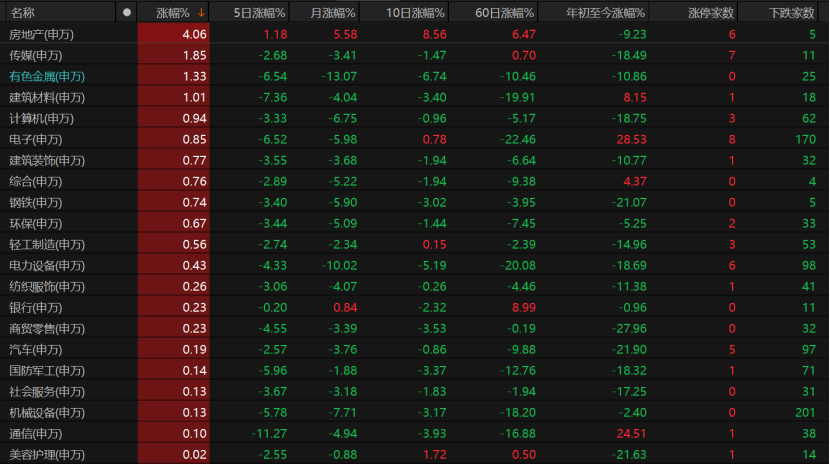This screenshot has width=830, height=465.
Task: Click the 4.06 red gain cell
Action: [174, 34]
